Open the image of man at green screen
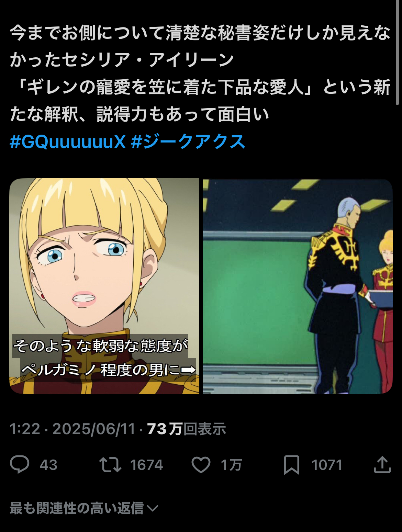This screenshot has height=532, width=402. [x=298, y=286]
